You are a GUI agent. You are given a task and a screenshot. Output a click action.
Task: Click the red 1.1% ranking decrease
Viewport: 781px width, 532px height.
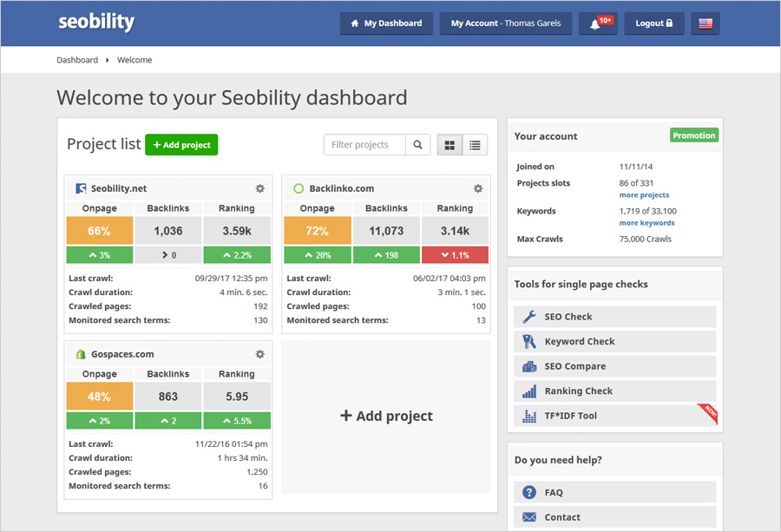click(x=456, y=255)
